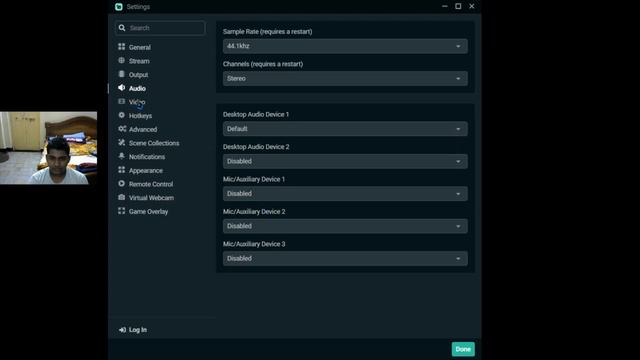Click the Scene Collections icon
Screen dimensions: 640x360
[x=122, y=142]
